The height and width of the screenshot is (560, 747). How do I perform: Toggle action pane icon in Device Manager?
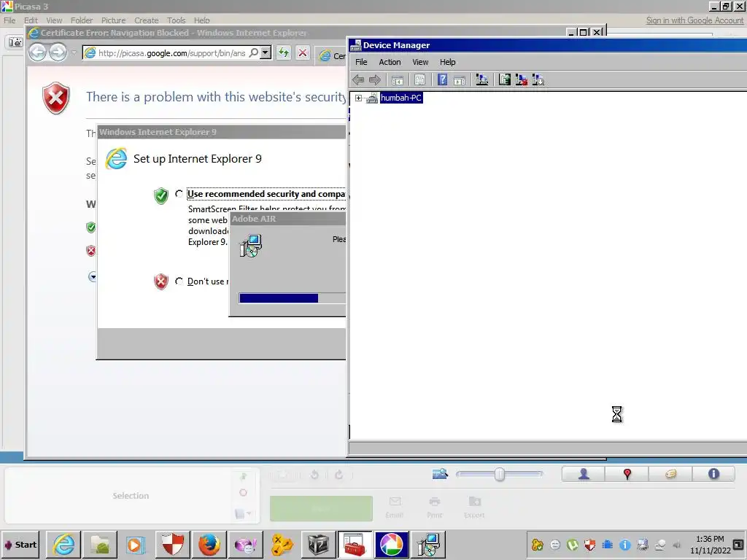[460, 80]
